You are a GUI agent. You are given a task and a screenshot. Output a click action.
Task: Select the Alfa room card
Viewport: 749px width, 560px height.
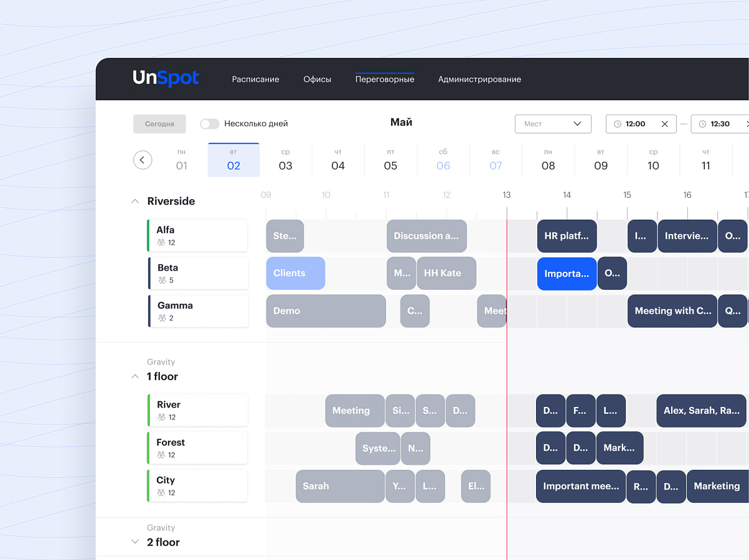[x=197, y=236]
